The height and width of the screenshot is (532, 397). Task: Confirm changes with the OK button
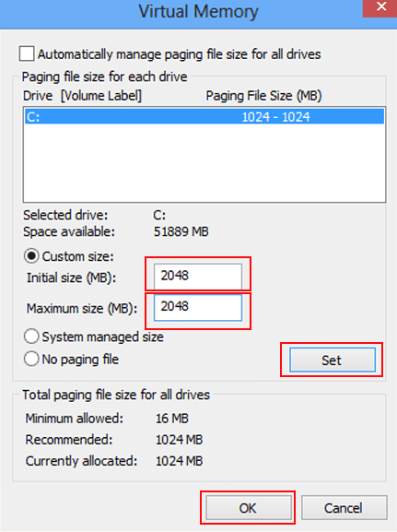click(x=249, y=508)
